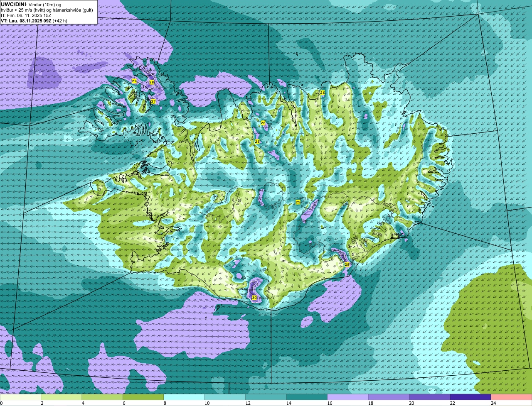Click the 16–18 lavender scale swatch
The height and width of the screenshot is (406, 532).
pyautogui.click(x=348, y=397)
